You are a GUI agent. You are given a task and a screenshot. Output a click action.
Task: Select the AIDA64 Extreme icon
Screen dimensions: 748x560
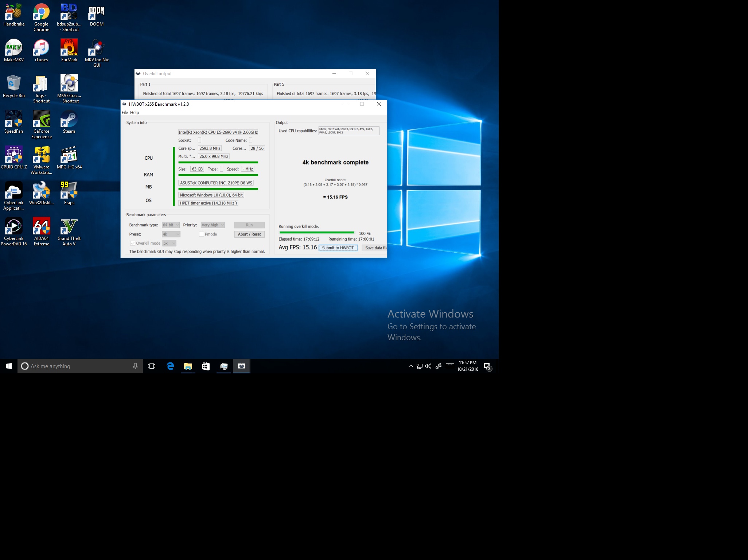point(41,232)
